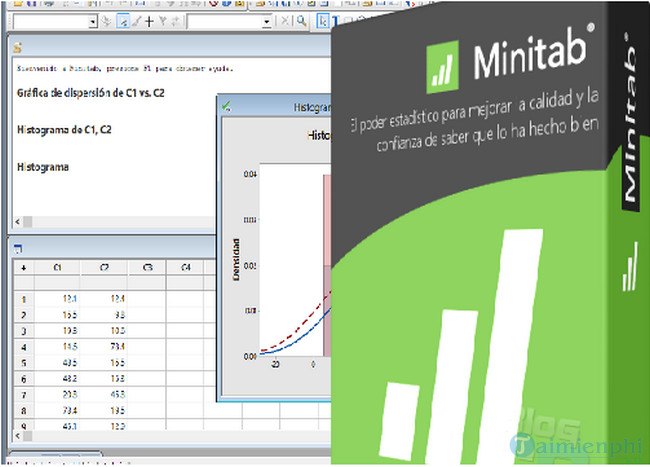Select worksheet row 7 header
The image size is (650, 467).
click(24, 395)
